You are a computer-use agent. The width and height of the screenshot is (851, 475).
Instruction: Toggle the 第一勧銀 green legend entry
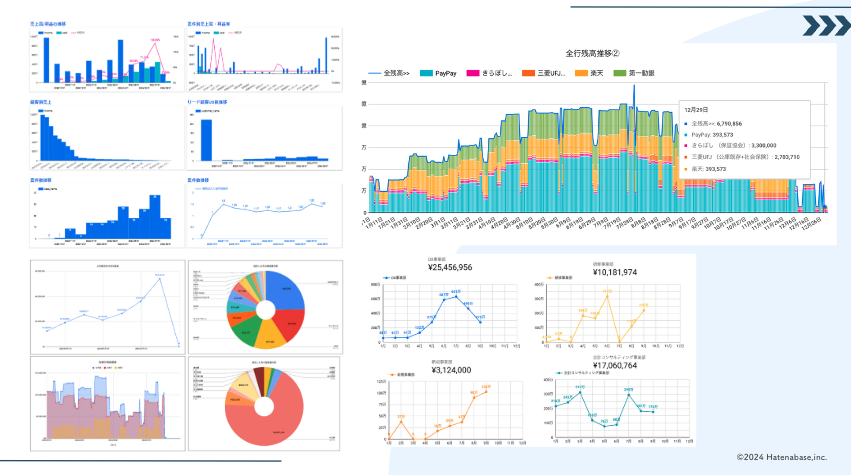634,73
